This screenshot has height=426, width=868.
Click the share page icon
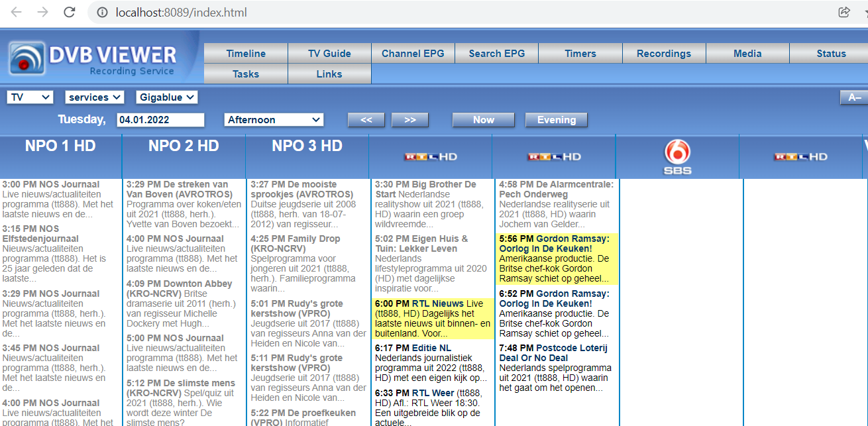tap(843, 12)
